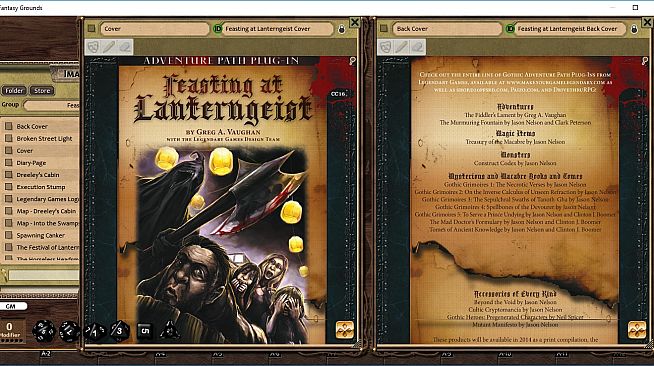Click the image search filter field
The height and width of the screenshot is (366, 654).
[43, 275]
